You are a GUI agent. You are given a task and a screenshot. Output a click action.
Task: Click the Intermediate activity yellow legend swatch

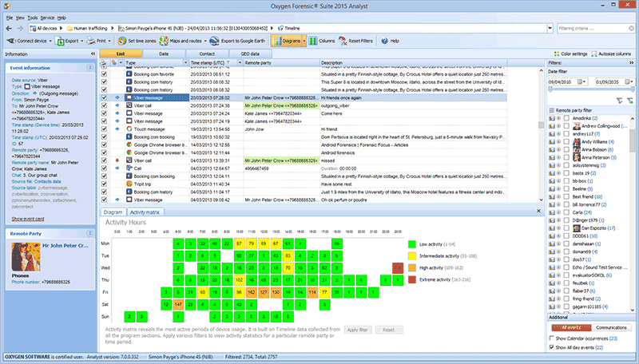tap(412, 256)
